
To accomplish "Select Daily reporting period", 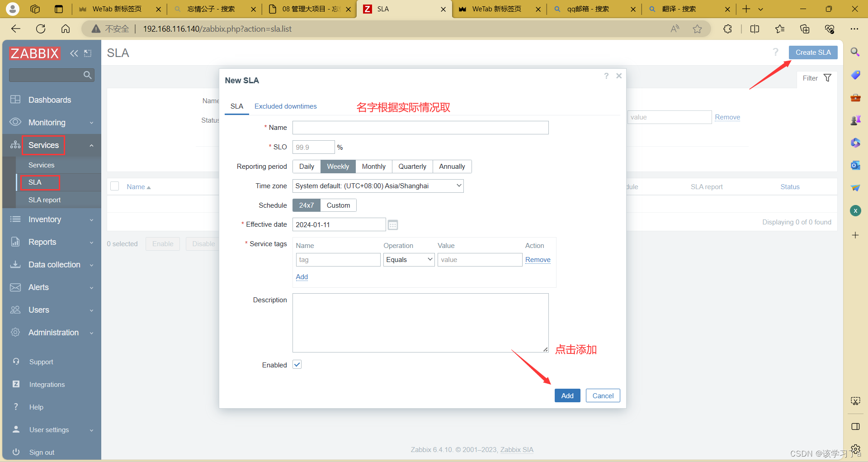I will (x=307, y=167).
